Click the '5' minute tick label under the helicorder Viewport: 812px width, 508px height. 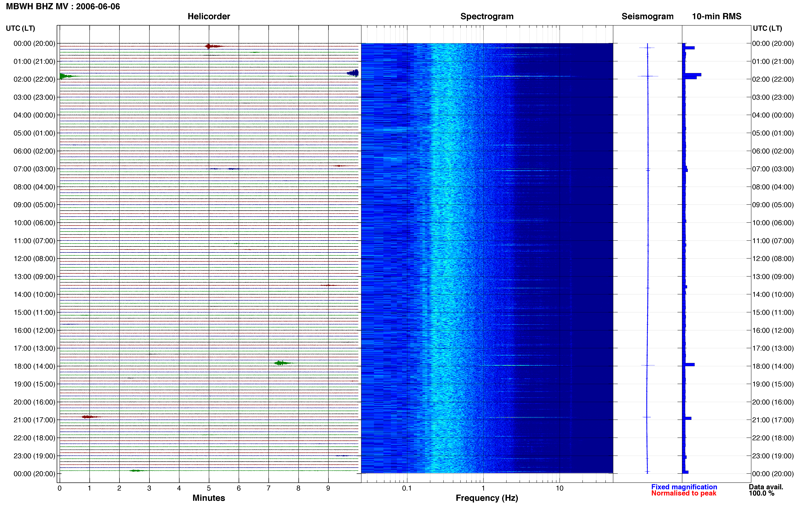click(209, 488)
